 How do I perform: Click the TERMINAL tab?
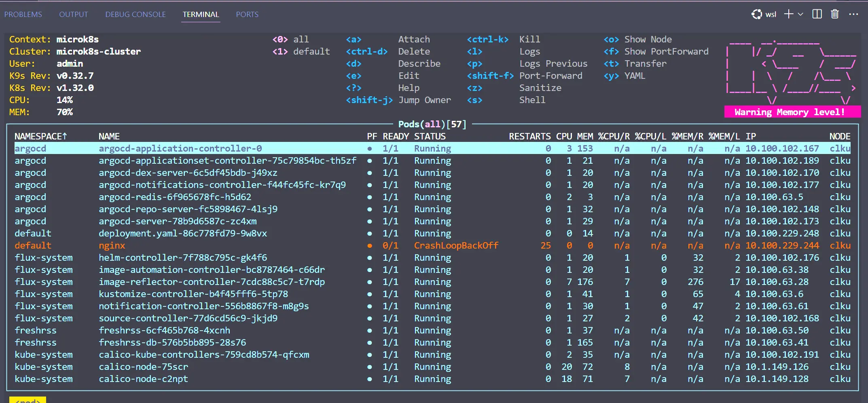click(x=201, y=14)
